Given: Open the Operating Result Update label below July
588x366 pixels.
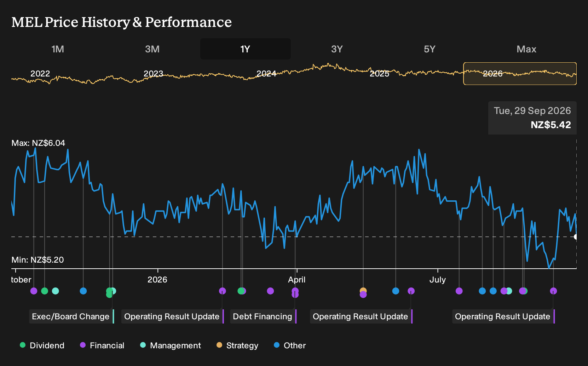Looking at the screenshot, I should click(503, 316).
